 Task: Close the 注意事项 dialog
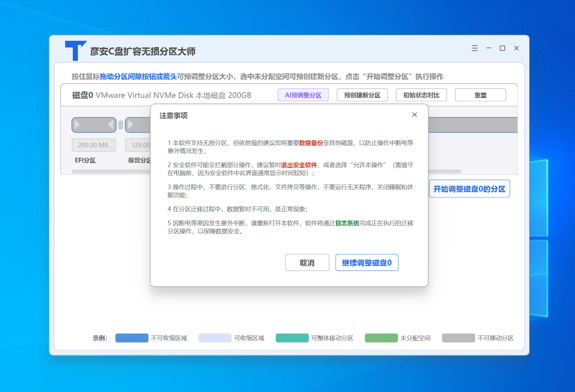414,115
